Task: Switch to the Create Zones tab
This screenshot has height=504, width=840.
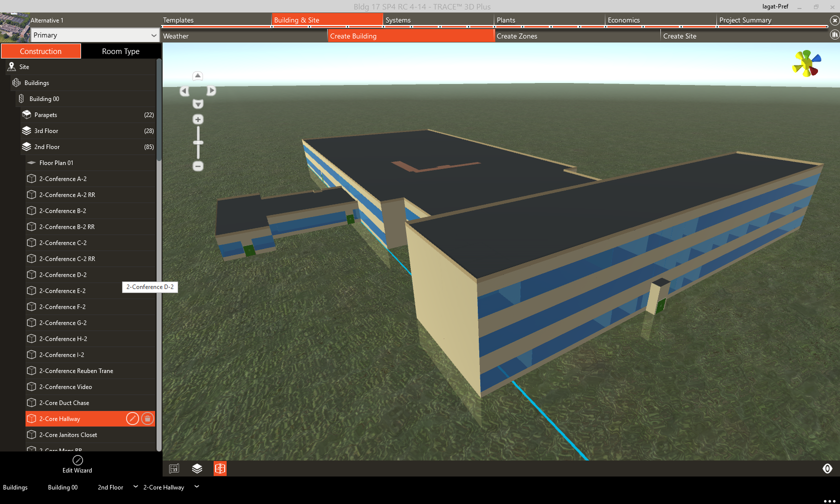Action: click(517, 36)
